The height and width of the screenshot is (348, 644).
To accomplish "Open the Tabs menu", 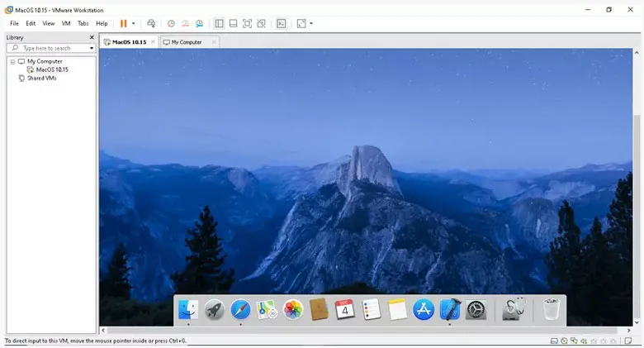I will [83, 23].
